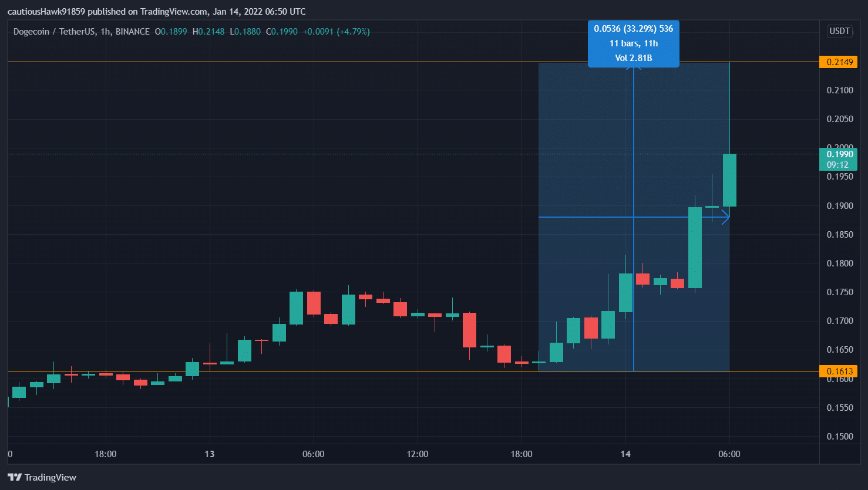Click the 18:00 time label before 13
The width and height of the screenshot is (868, 490).
106,454
